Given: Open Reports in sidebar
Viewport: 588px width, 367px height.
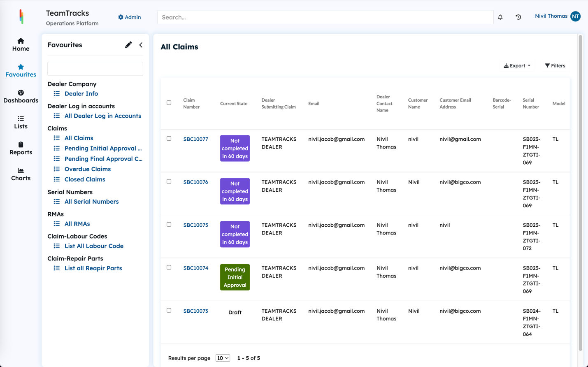Looking at the screenshot, I should 21,148.
